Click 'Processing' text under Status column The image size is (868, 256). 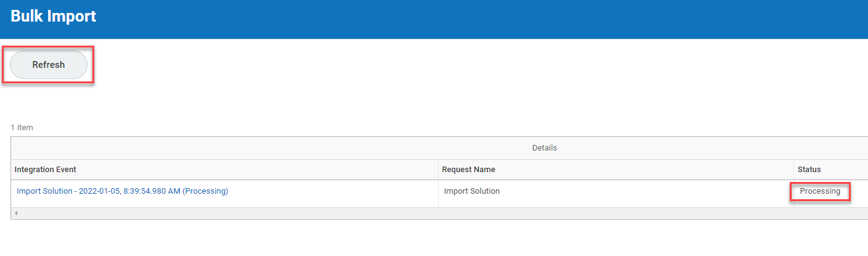coord(819,191)
